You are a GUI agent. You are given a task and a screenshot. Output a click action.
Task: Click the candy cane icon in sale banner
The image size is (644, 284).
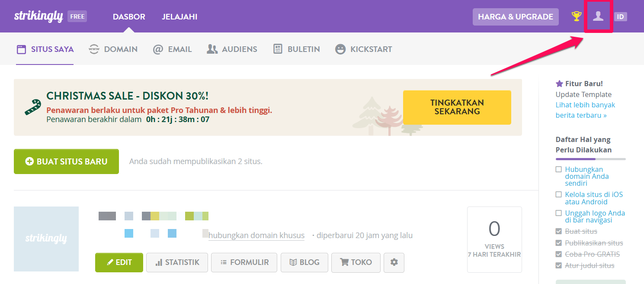(33, 107)
